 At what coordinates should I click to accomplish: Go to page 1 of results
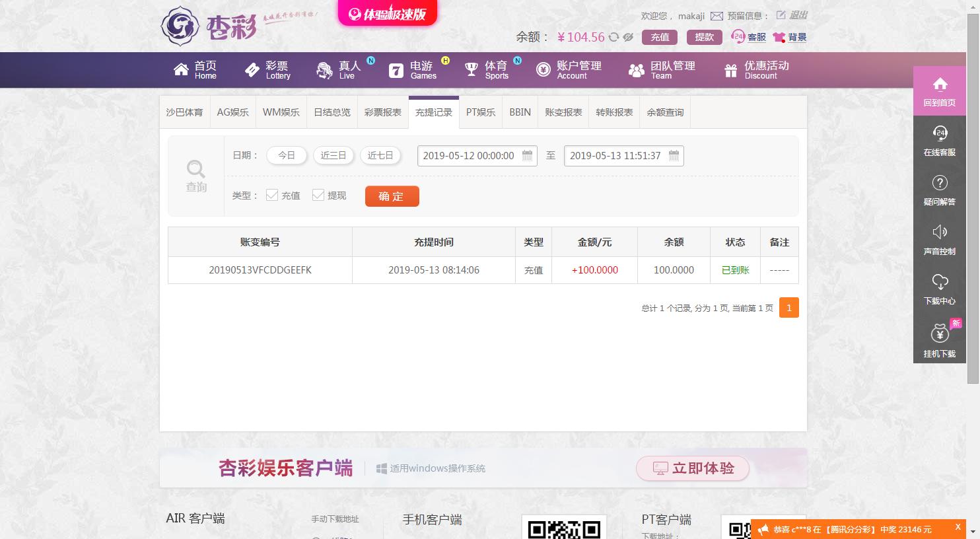pyautogui.click(x=789, y=308)
